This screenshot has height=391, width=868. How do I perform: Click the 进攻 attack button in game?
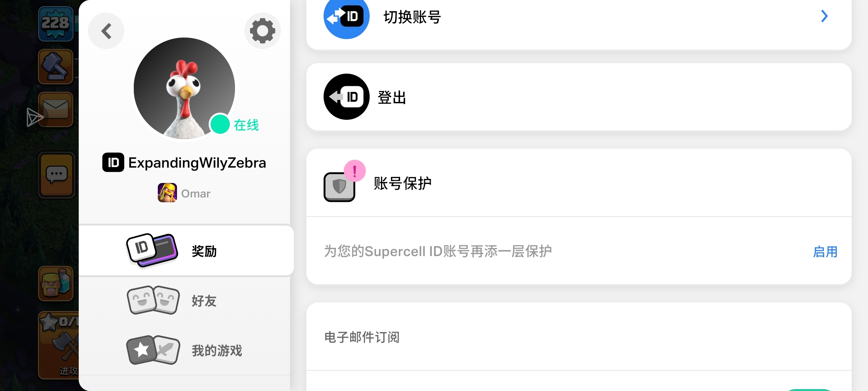point(59,345)
